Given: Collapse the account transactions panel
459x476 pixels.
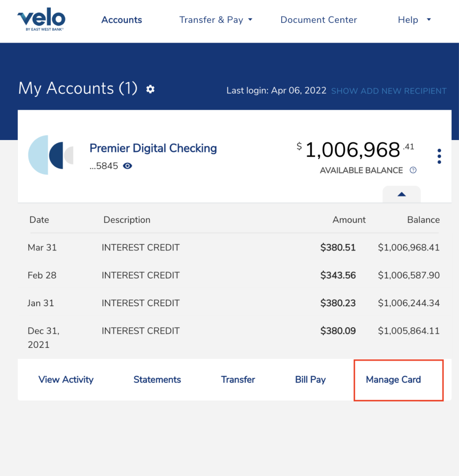Looking at the screenshot, I should pos(401,194).
